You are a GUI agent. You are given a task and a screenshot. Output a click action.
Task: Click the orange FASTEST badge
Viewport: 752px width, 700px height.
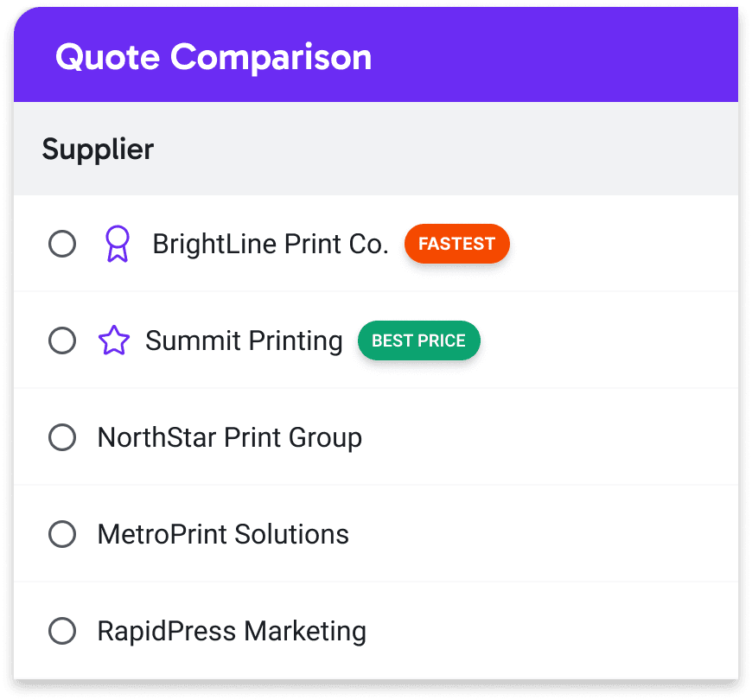pos(456,244)
